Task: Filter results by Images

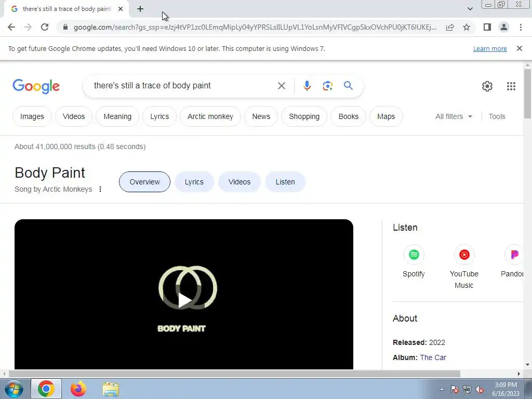Action: pyautogui.click(x=32, y=116)
